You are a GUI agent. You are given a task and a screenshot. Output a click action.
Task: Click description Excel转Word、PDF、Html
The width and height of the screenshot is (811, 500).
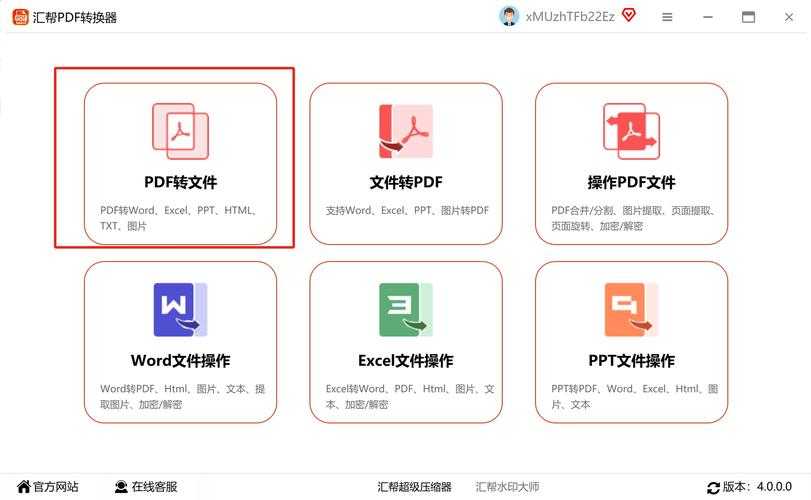410,396
